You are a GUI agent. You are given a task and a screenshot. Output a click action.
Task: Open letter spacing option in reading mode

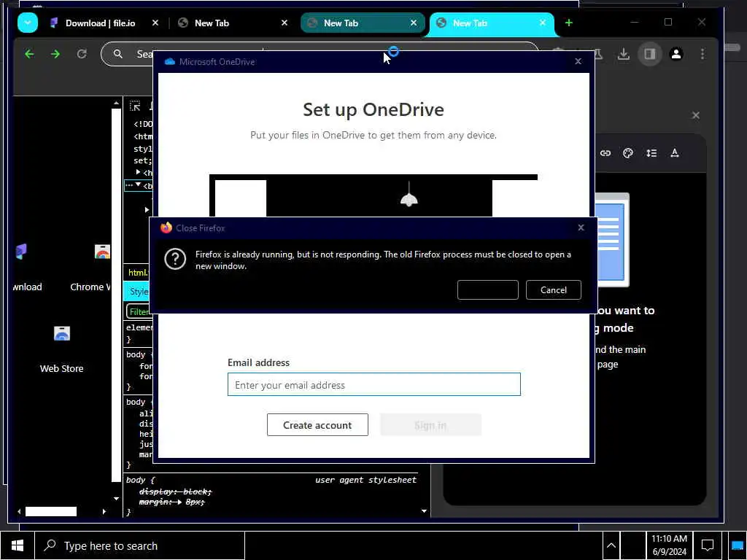pyautogui.click(x=675, y=153)
